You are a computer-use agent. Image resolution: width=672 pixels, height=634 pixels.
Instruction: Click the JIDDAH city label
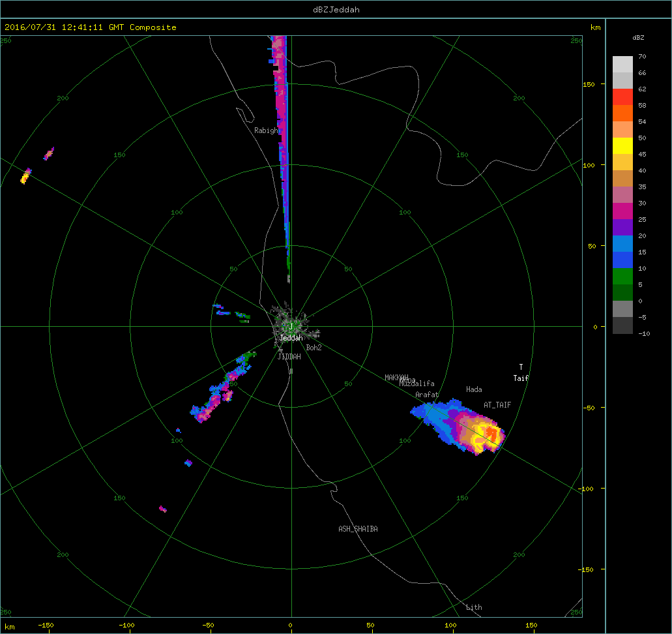click(289, 357)
